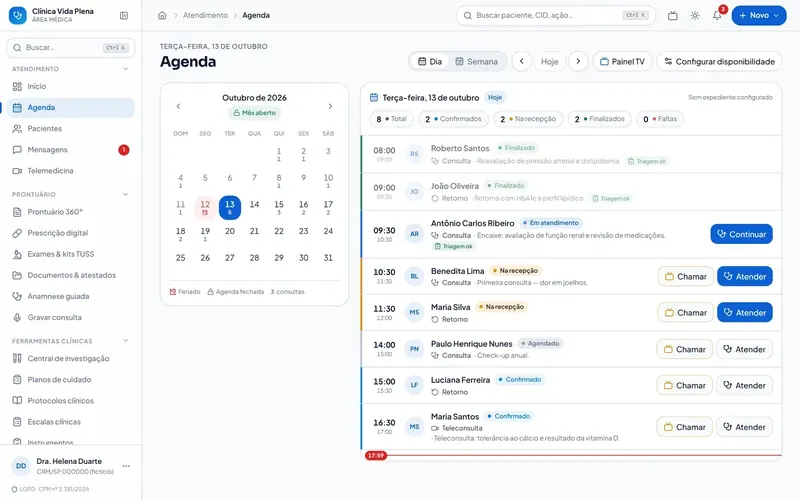Click the patient search field in top bar
Viewport: 800px width, 500px height.
coord(556,15)
